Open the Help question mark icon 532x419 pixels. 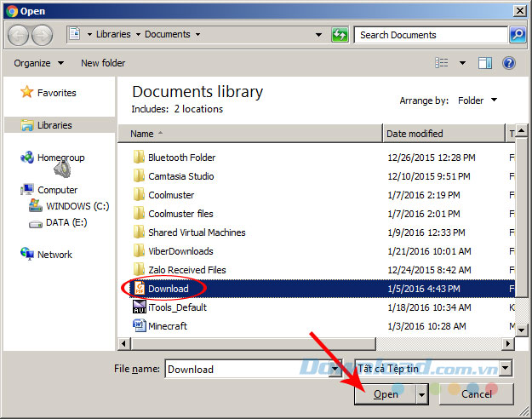click(509, 63)
